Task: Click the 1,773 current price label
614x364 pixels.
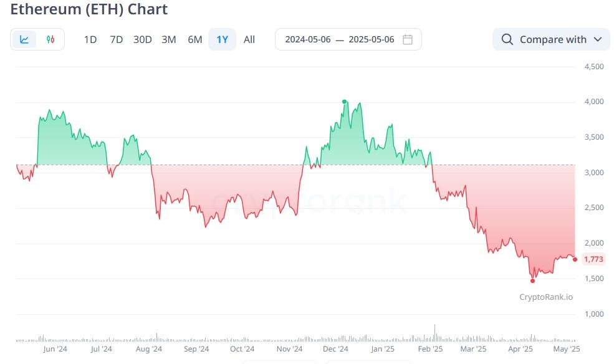Action: tap(593, 259)
